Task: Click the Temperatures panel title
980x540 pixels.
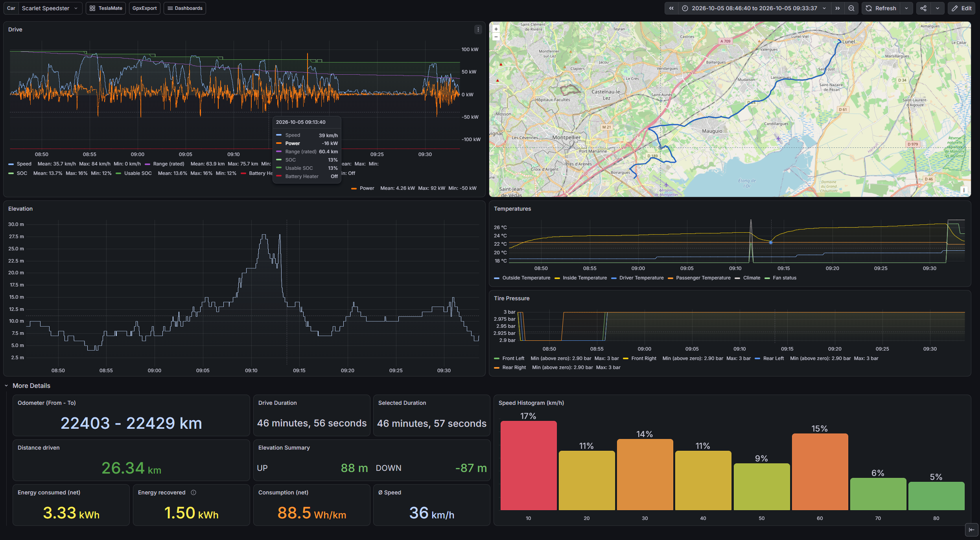Action: point(512,209)
